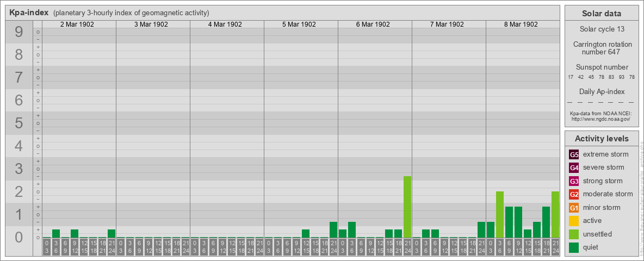Select the yellow 'active' level swatch
644x261 pixels.
click(574, 221)
